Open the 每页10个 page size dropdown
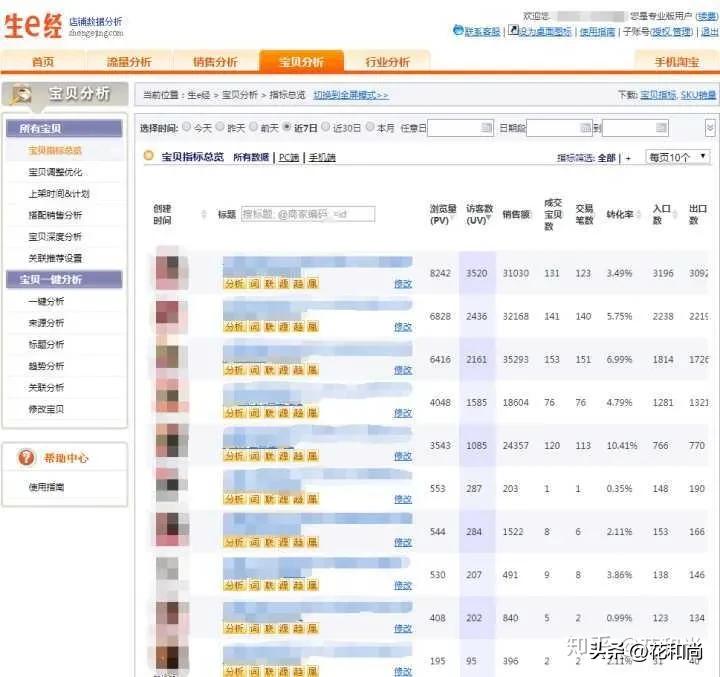This screenshot has width=720, height=677. tap(677, 157)
